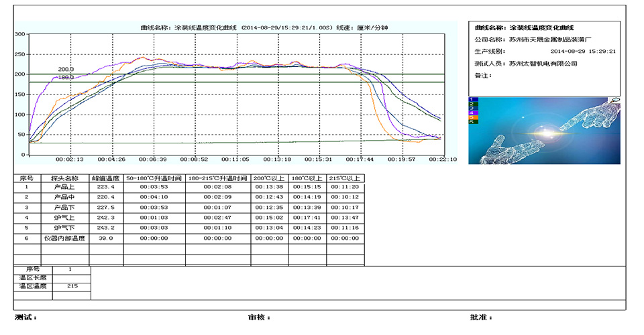Select legend color swatch 5 (orange)

[x=474, y=117]
